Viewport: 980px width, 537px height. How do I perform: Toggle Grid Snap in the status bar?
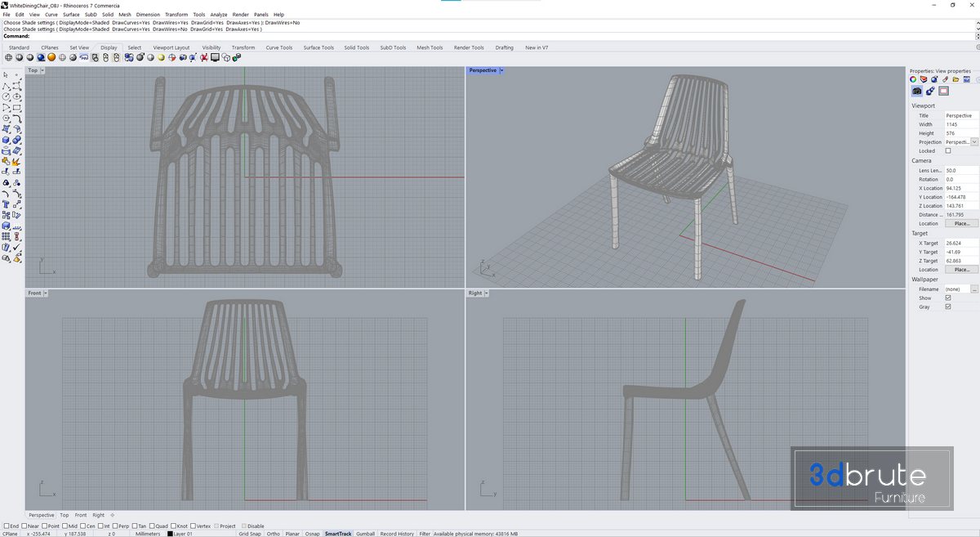click(x=250, y=534)
